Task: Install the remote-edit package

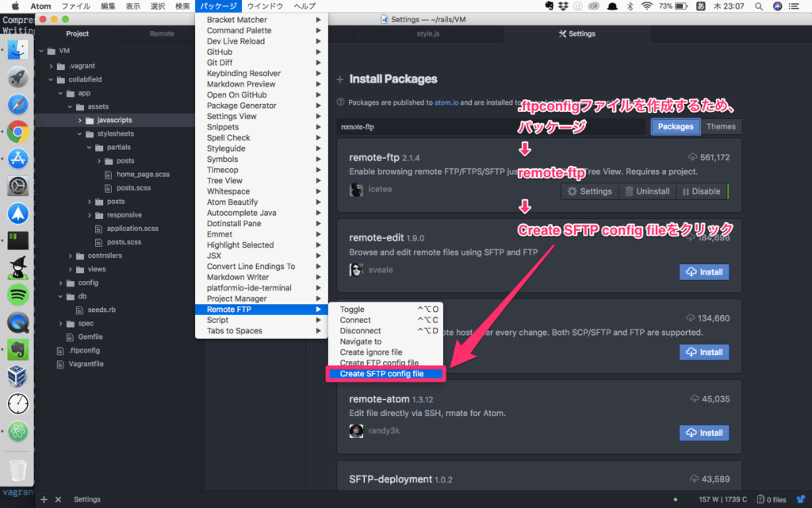Action: pyautogui.click(x=704, y=271)
